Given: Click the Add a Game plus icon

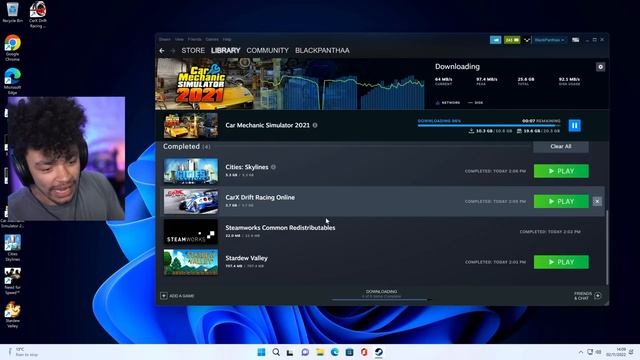Looking at the screenshot, I should [x=164, y=296].
